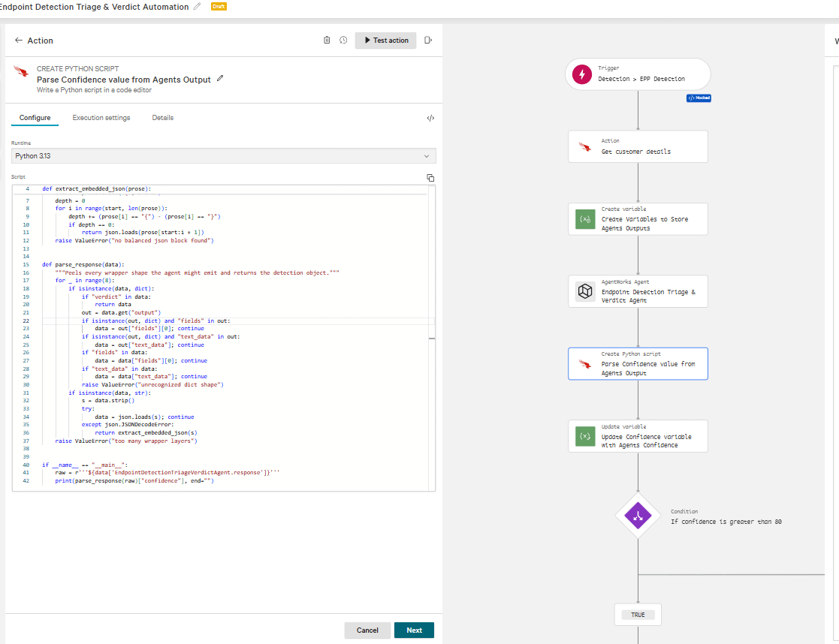The image size is (839, 644).
Task: Click the CrowdStrike falcon logo in action header
Action: tap(21, 71)
